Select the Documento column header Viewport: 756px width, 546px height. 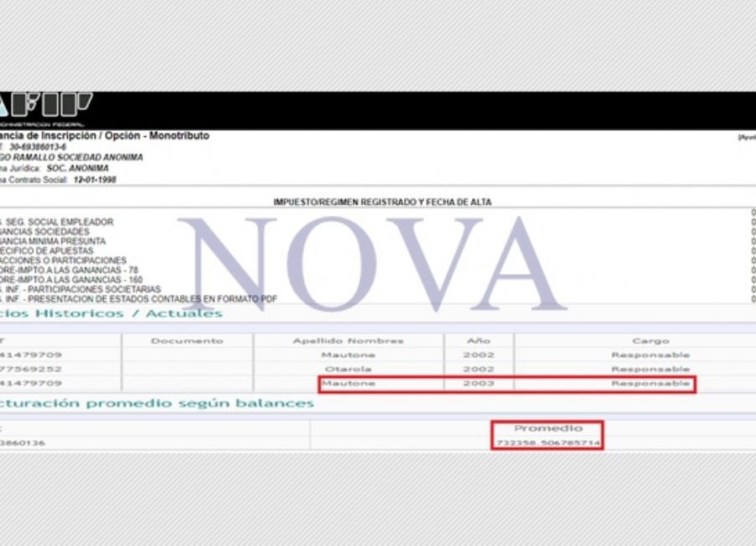[187, 340]
